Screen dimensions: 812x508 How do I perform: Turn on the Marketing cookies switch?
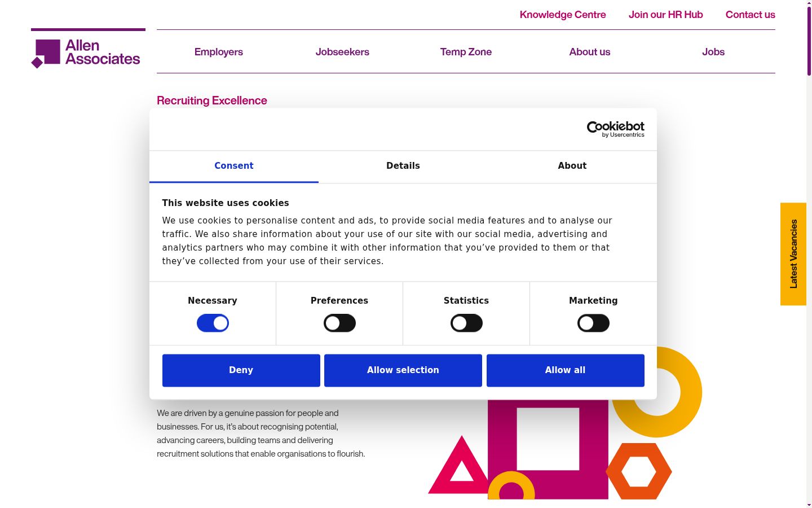click(x=593, y=323)
